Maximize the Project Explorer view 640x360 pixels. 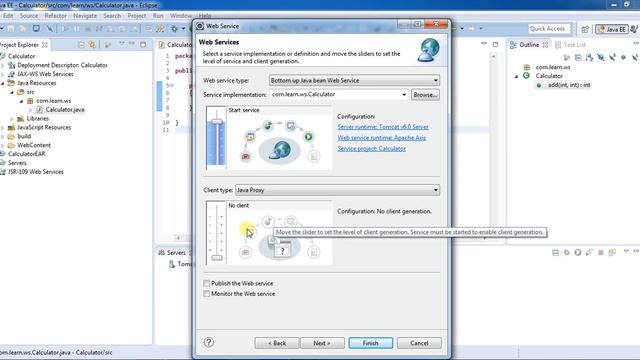pos(143,44)
